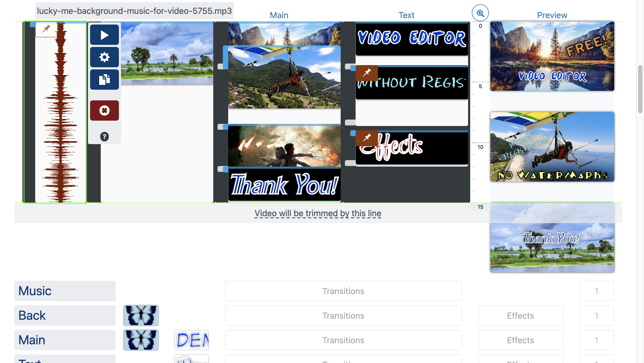
Task: Click the Copy/Duplicate clip icon
Action: click(104, 79)
